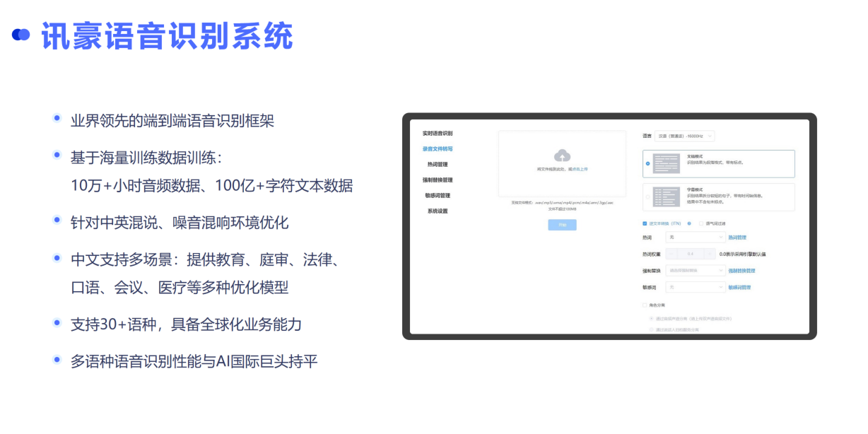This screenshot has width=868, height=434.
Task: Click the 热词权重 value field
Action: click(x=691, y=254)
